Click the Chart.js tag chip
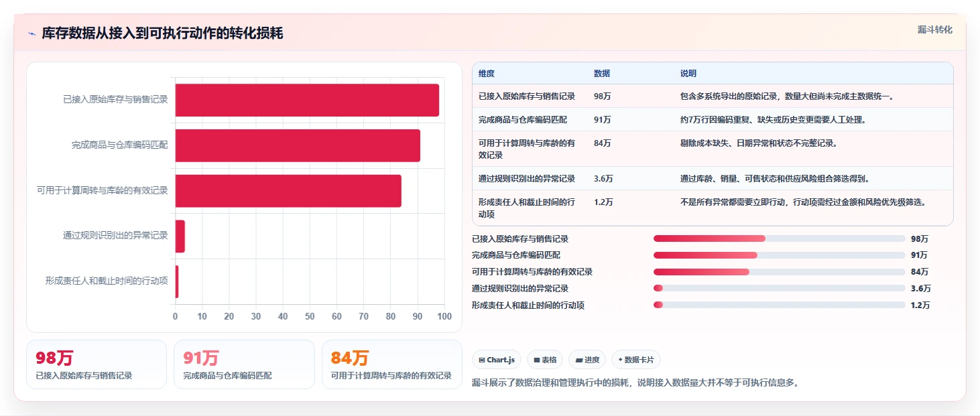Screen dimensions: 980x416 pos(497,360)
